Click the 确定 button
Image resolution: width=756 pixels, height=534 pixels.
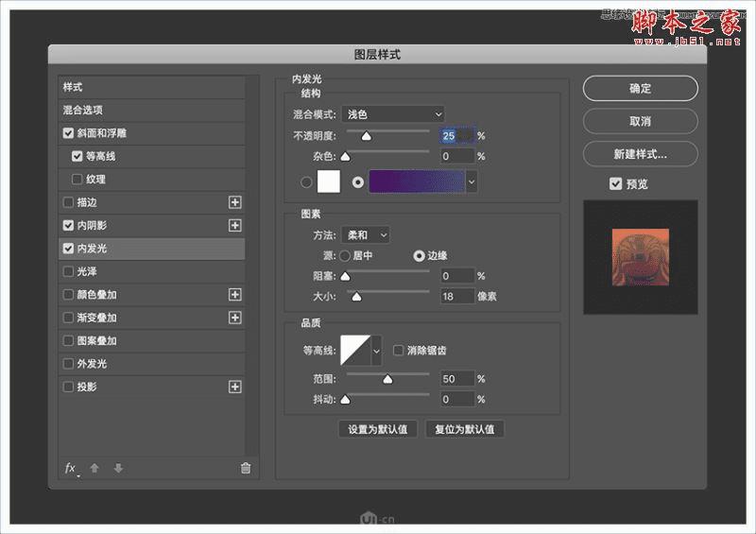(641, 88)
